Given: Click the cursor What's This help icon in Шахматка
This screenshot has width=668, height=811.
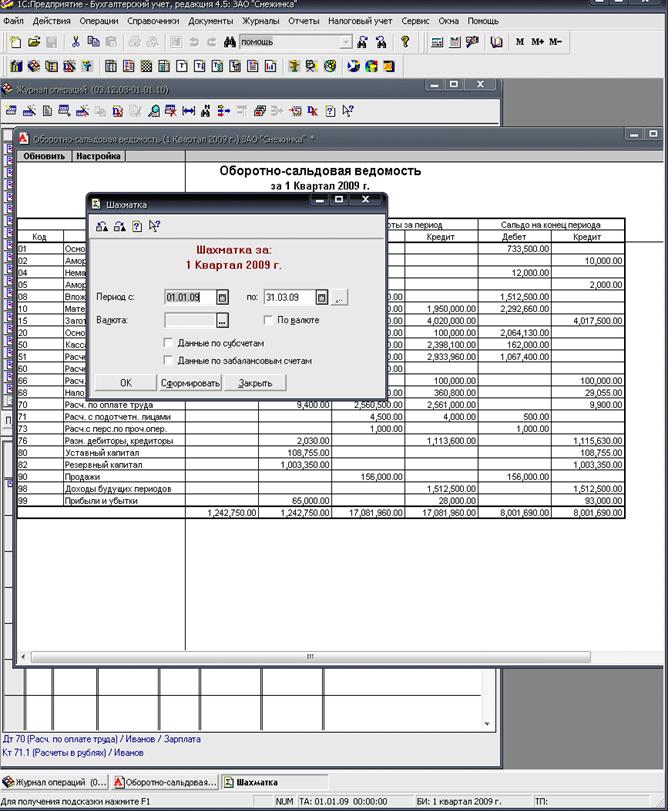Looking at the screenshot, I should 154,226.
